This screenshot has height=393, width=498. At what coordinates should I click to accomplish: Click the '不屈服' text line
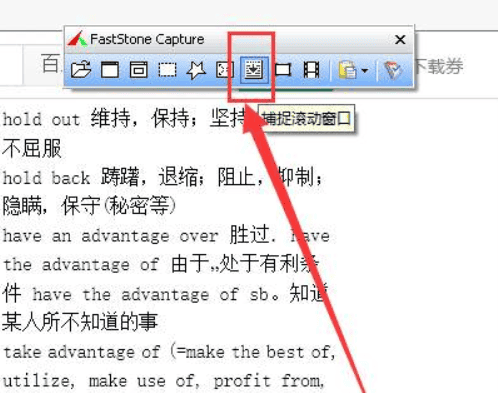(x=32, y=148)
